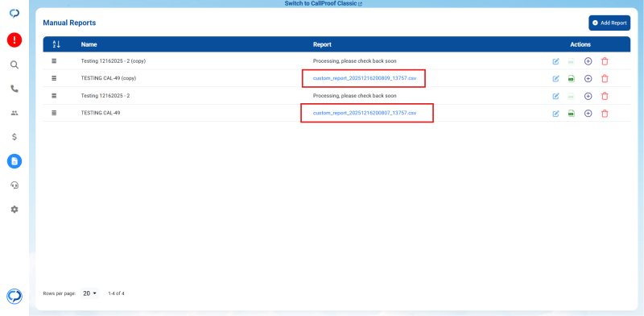Click plus icon for TESTING CAL-49 (copy)
Image resolution: width=644 pixels, height=316 pixels.
pos(588,78)
